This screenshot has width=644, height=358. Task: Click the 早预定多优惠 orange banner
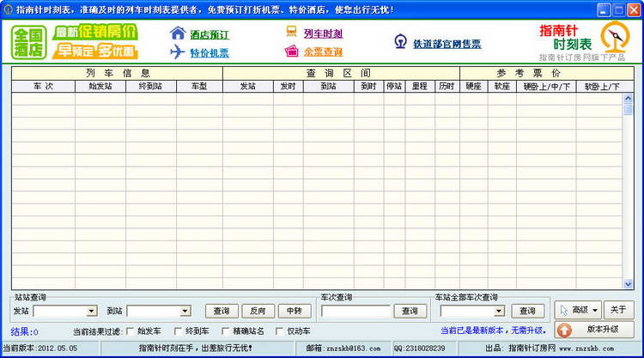coord(95,51)
